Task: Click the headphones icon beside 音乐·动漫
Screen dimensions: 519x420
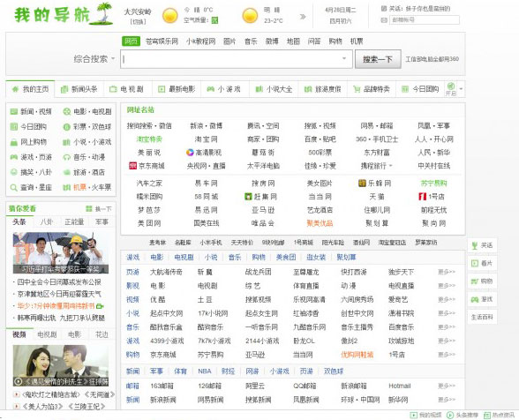Action: (67, 157)
